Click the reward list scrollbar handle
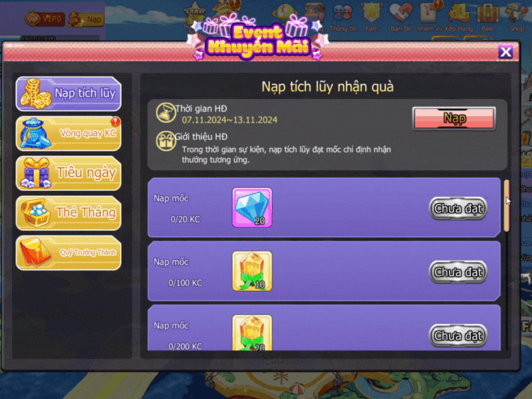The width and height of the screenshot is (532, 399). [506, 206]
